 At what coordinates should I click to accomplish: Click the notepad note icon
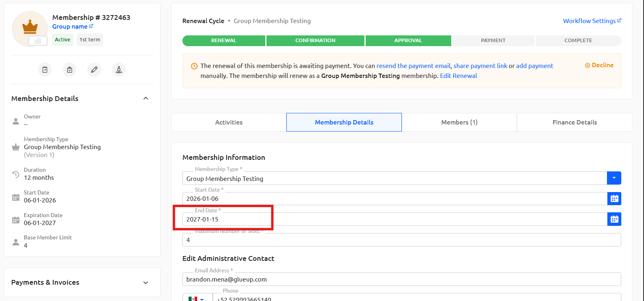pos(45,70)
